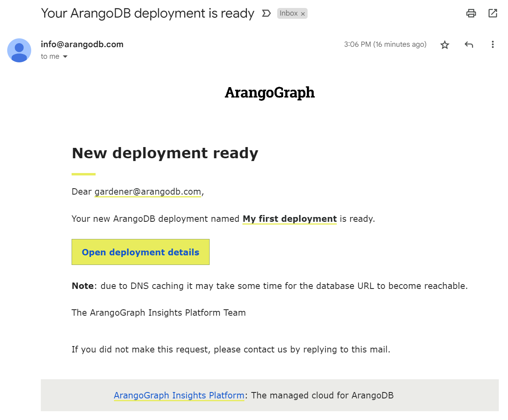Reply using the arrow icon

click(469, 45)
